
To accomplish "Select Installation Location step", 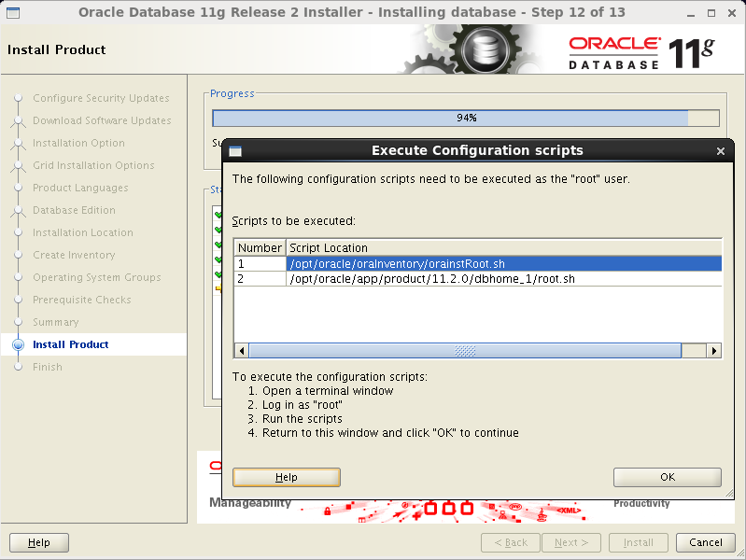I will pos(83,232).
